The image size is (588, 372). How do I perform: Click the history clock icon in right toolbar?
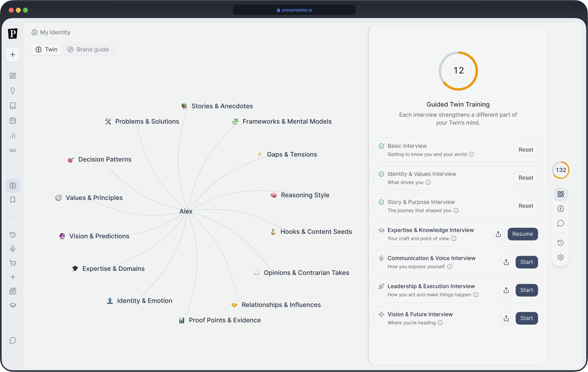(x=561, y=243)
